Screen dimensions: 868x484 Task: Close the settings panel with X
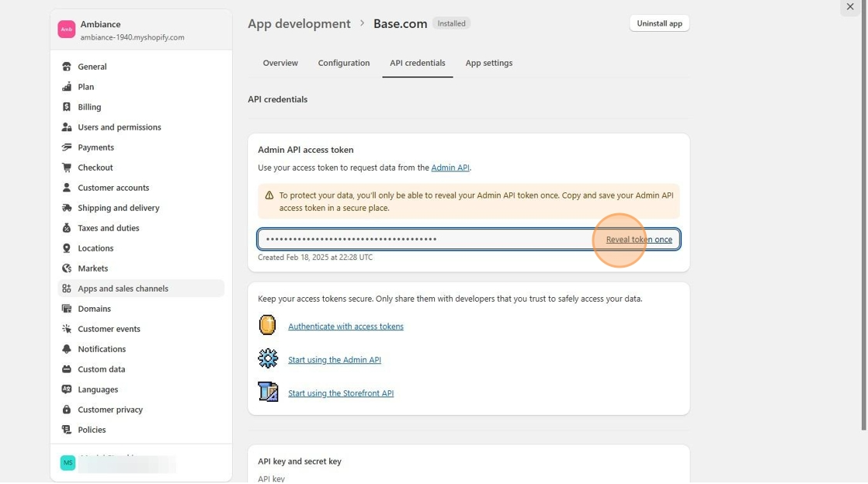(850, 7)
